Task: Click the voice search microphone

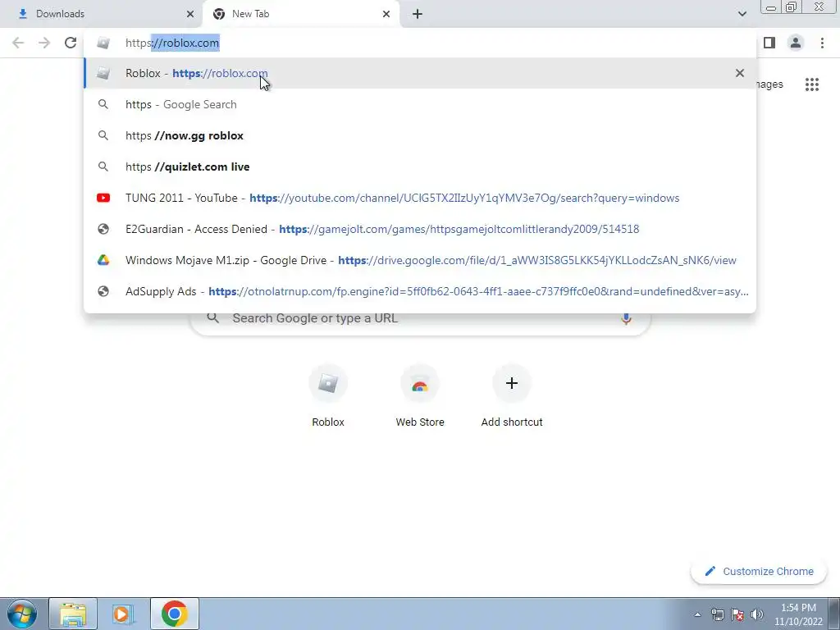Action: [x=626, y=318]
